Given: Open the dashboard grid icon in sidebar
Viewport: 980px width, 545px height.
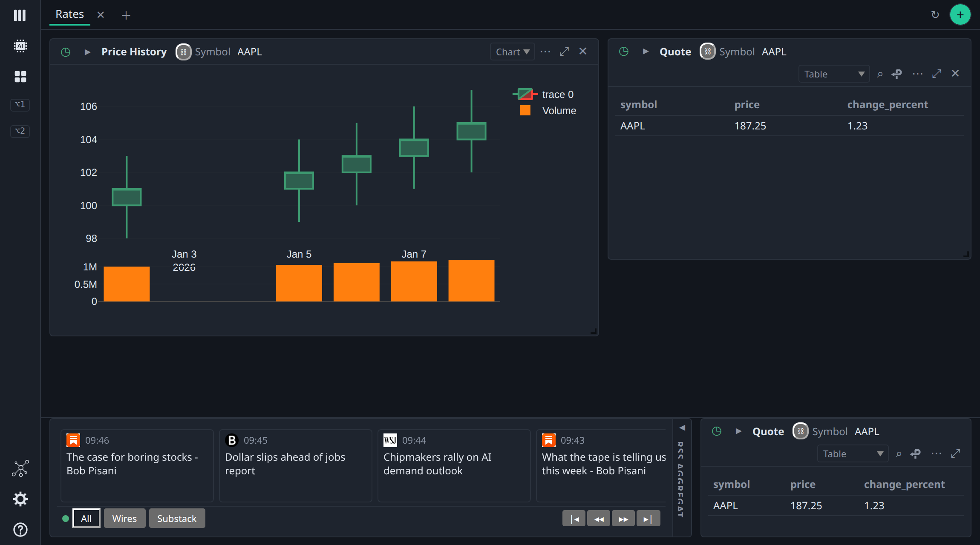Looking at the screenshot, I should click(20, 77).
